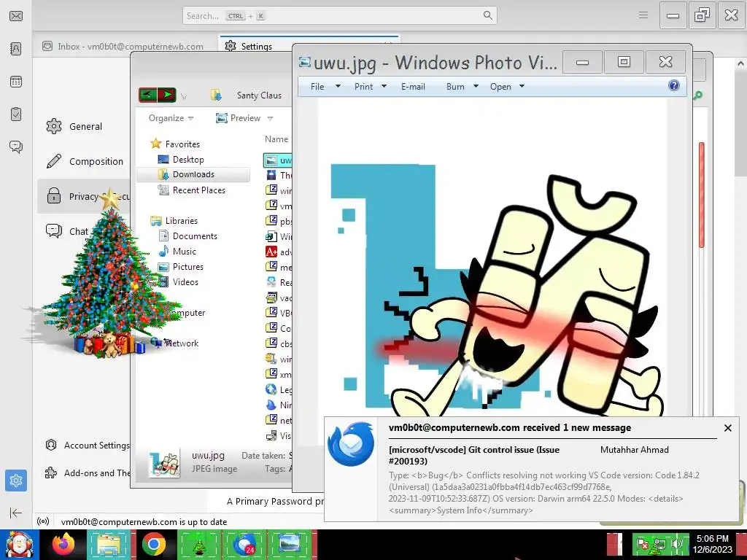This screenshot has height=560, width=747.
Task: Open Thunderbird Mail space icon
Action: [x=16, y=16]
